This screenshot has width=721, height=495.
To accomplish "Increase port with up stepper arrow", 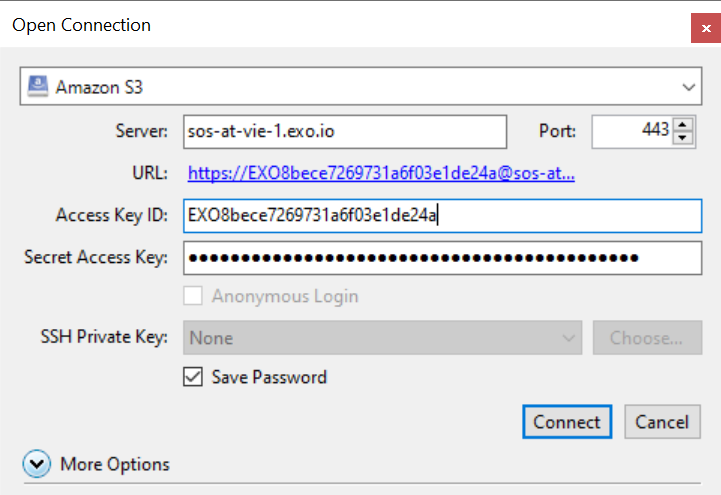I will click(684, 124).
